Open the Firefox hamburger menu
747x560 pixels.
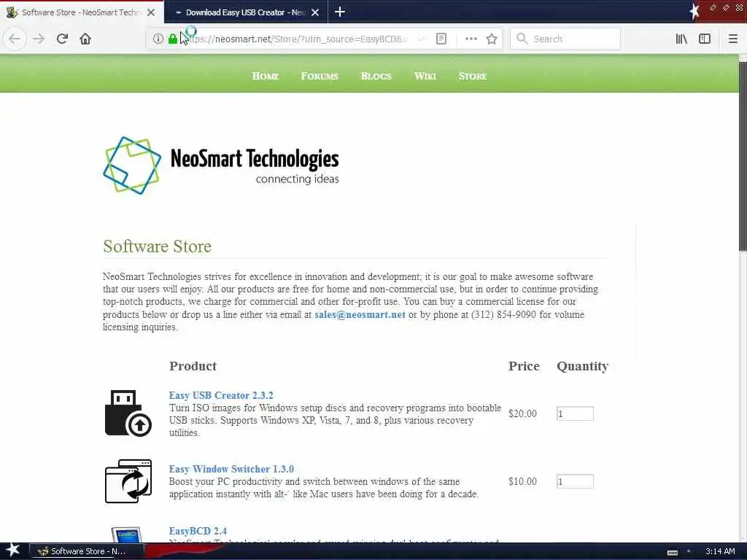click(733, 39)
